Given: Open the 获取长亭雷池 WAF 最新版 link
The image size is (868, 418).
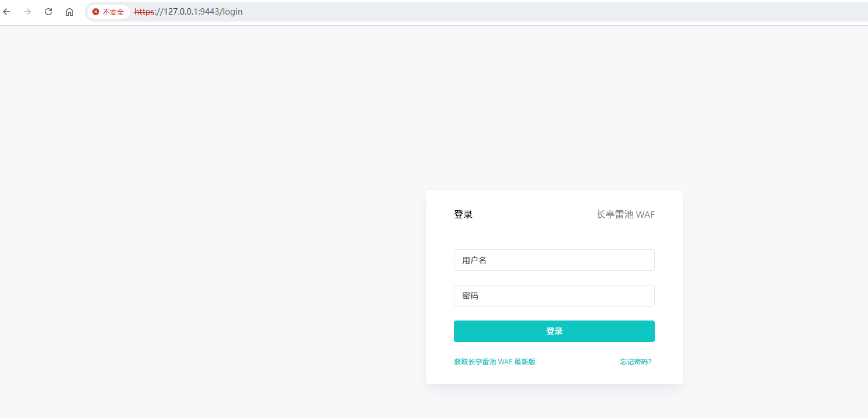Looking at the screenshot, I should click(494, 362).
